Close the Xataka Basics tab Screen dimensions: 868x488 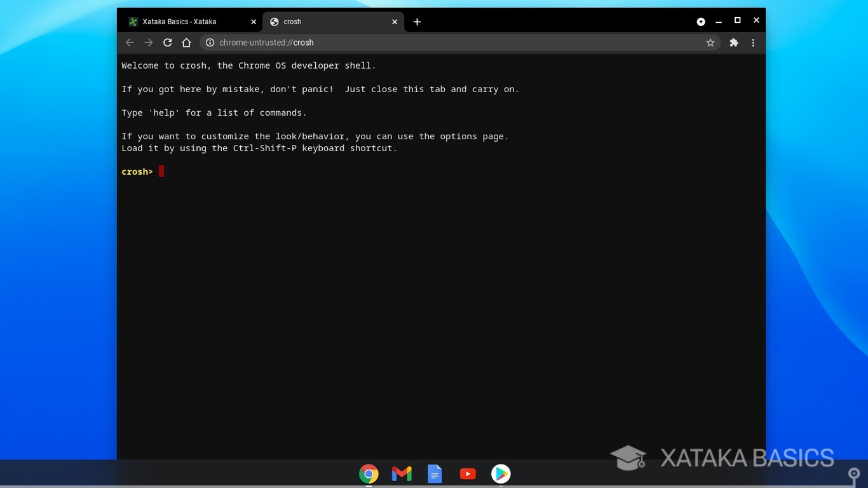(x=254, y=21)
